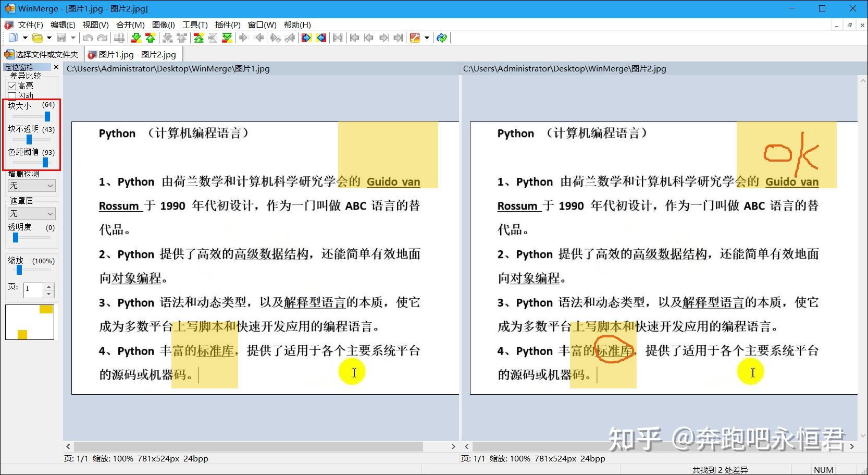Screen dimensions: 868x475
Task: Open the 窗口(W) menu
Action: pyautogui.click(x=262, y=25)
